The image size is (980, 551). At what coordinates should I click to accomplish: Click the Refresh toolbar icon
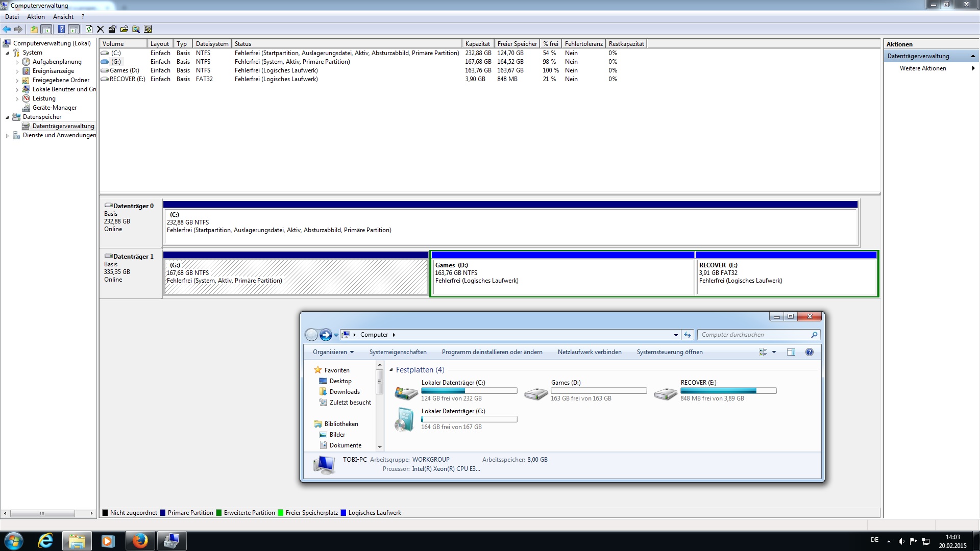(x=89, y=29)
